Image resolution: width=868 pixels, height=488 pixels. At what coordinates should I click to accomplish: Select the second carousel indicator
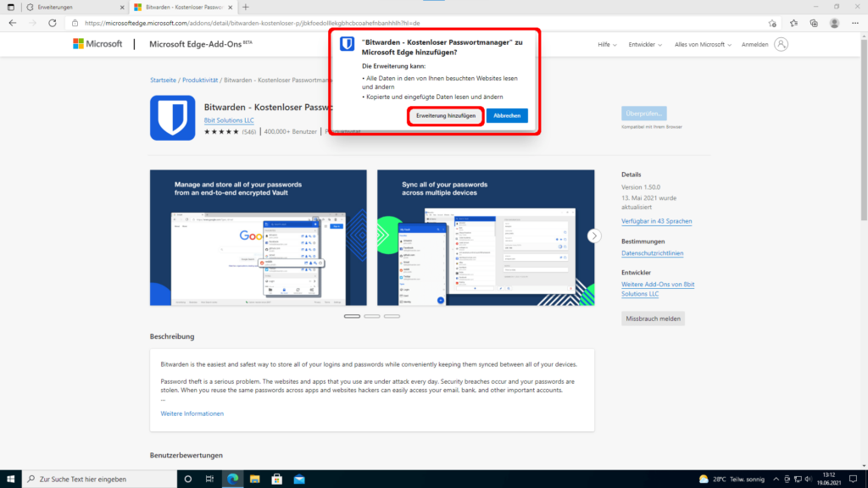372,317
